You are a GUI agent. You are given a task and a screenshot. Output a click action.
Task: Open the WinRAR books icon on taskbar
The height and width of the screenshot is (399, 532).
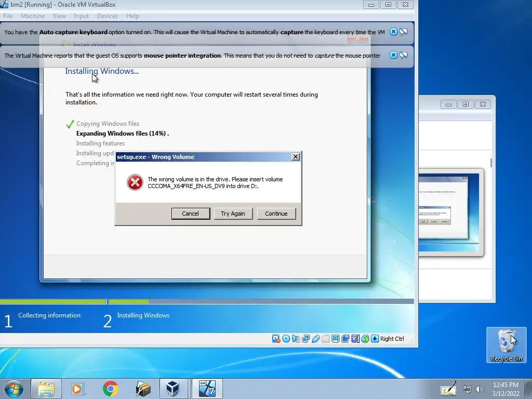coord(143,389)
